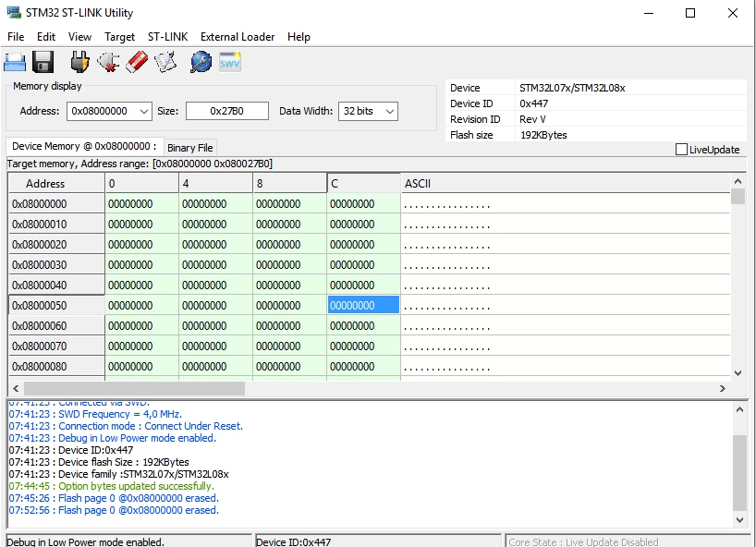
Task: Click the column C header
Action: pyautogui.click(x=363, y=184)
